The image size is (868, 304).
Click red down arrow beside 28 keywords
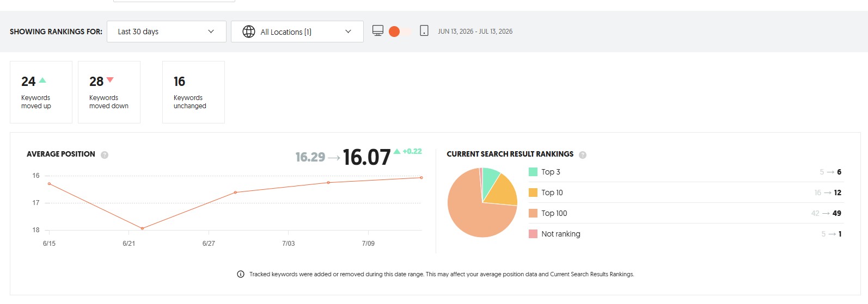coord(110,80)
